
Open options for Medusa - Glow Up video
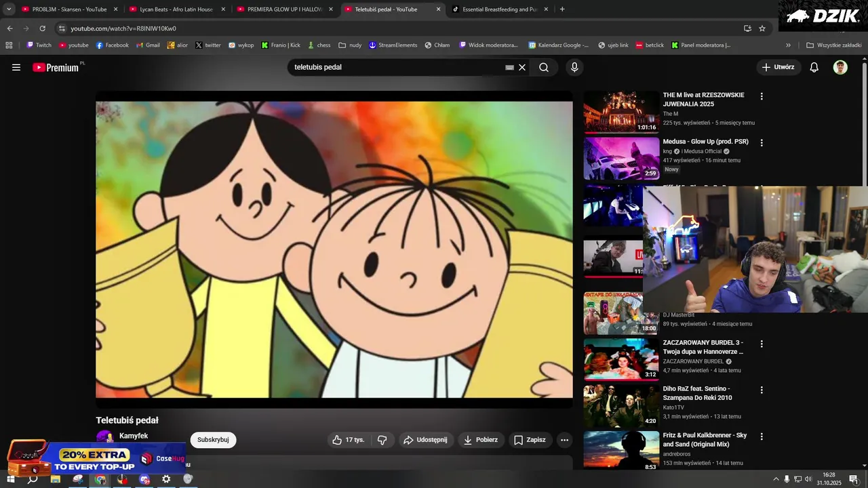pos(762,143)
